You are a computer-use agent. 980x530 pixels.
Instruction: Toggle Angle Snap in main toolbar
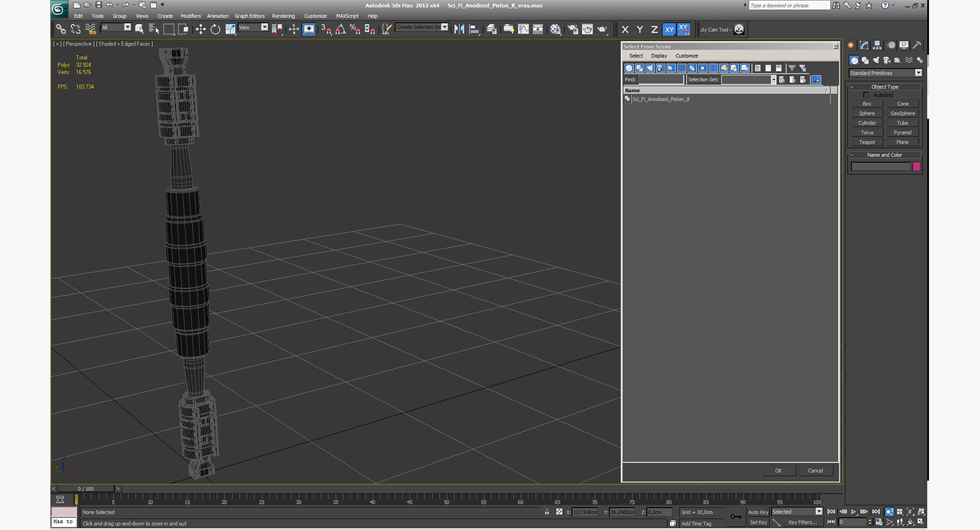[340, 29]
